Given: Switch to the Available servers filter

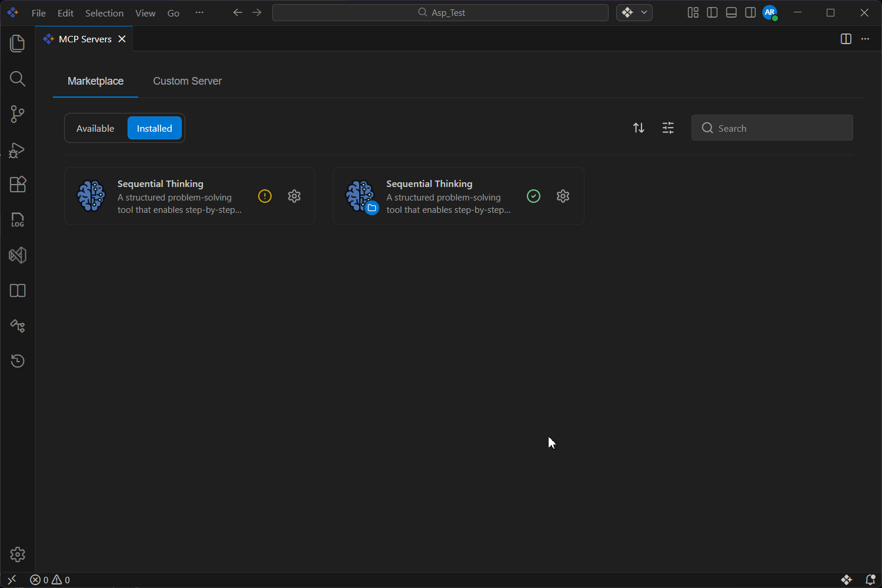Looking at the screenshot, I should [95, 128].
